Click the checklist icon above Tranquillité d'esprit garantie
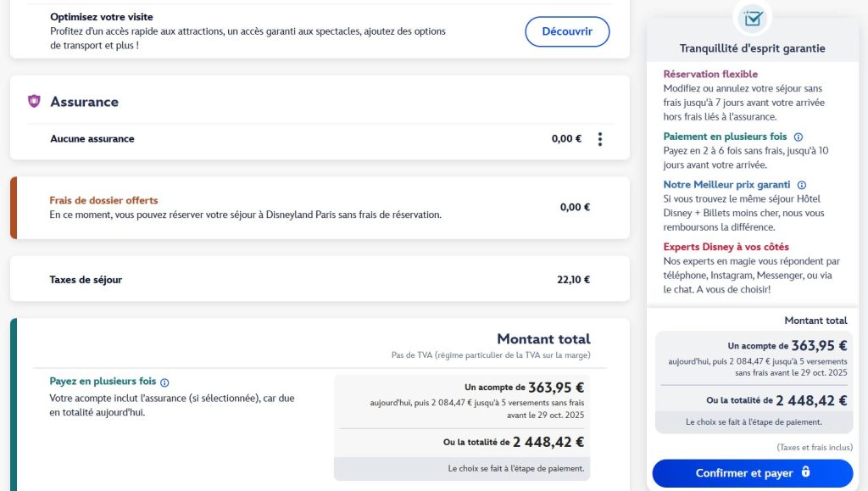The height and width of the screenshot is (491, 868). tap(752, 18)
